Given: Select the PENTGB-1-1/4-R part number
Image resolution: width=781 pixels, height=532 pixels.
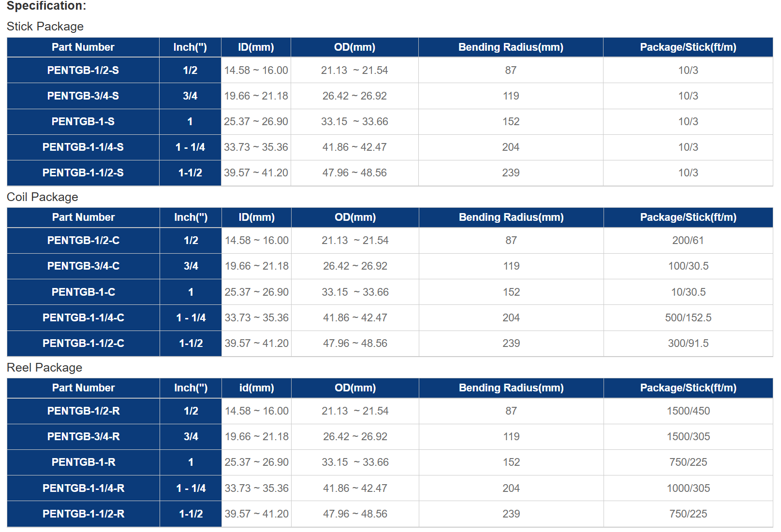Looking at the screenshot, I should click(x=83, y=489).
